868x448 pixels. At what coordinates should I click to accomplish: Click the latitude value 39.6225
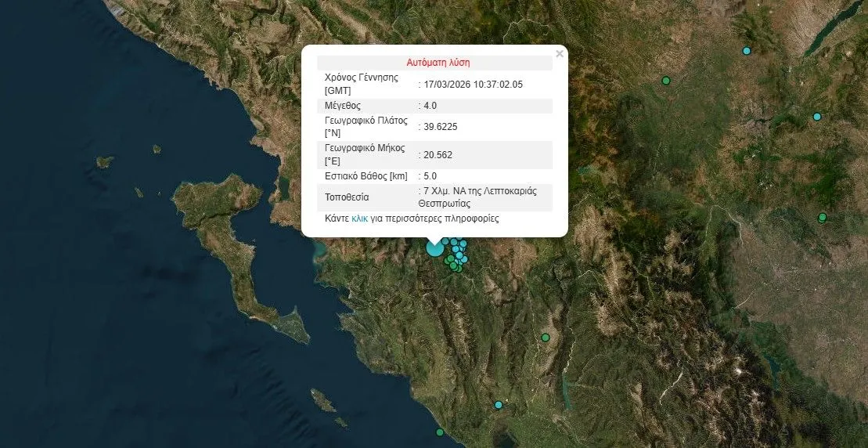point(441,127)
